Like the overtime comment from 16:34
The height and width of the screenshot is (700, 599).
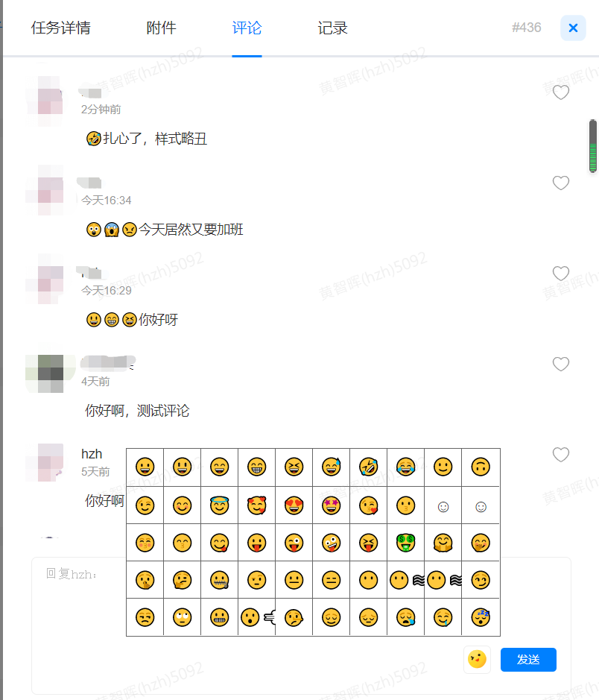(x=561, y=183)
